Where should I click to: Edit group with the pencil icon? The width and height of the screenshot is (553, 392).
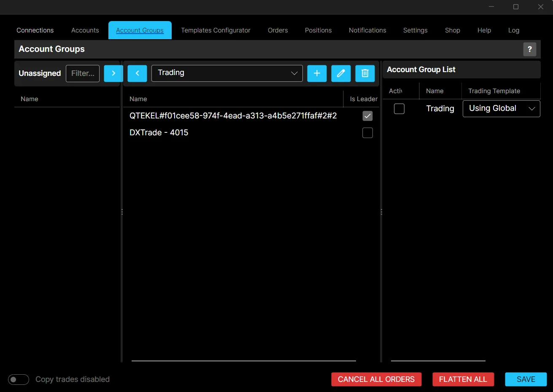point(341,73)
